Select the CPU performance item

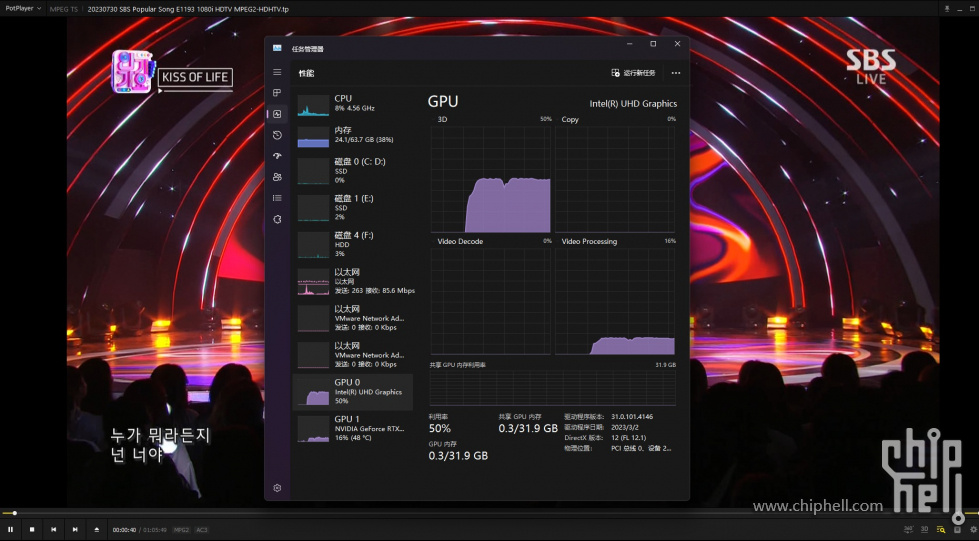[353, 104]
